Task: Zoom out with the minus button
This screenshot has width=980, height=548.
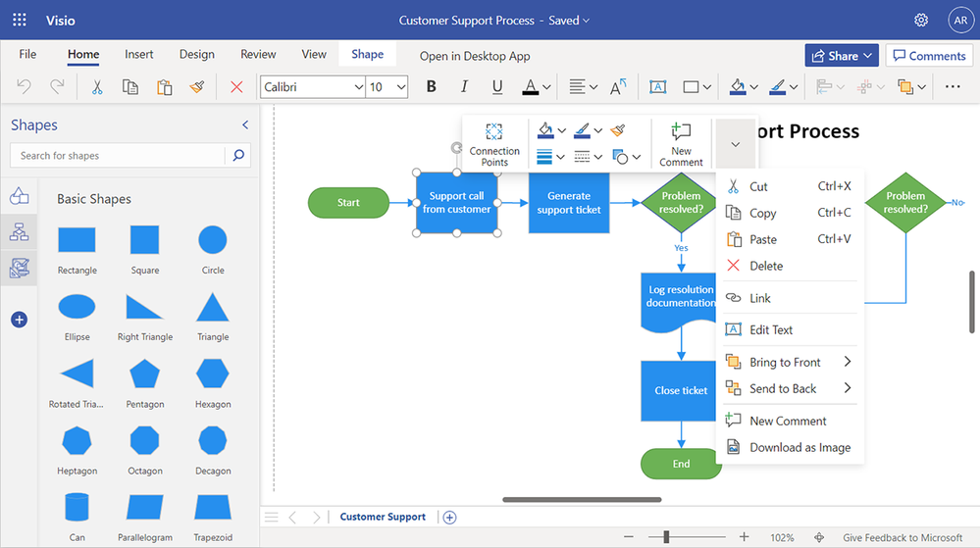Action: coord(629,537)
